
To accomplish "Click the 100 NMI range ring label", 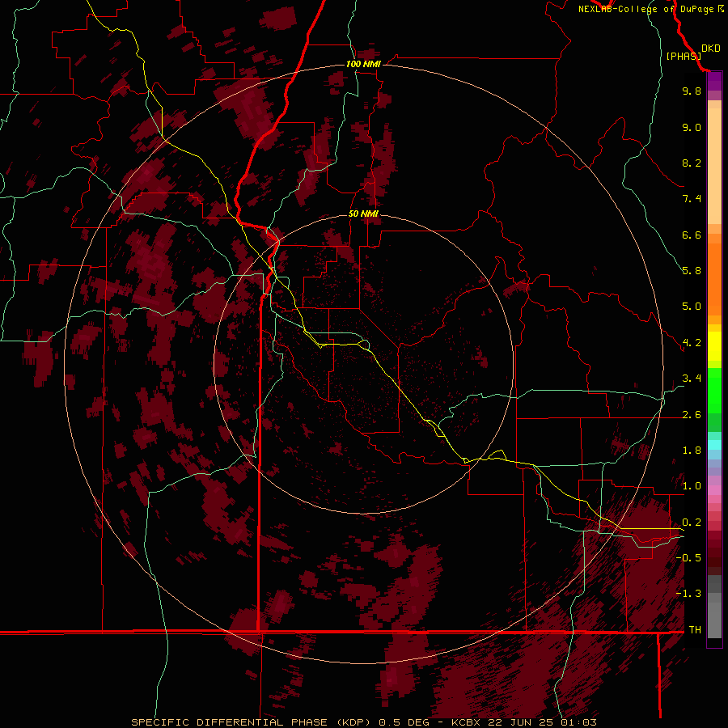I will coord(363,64).
